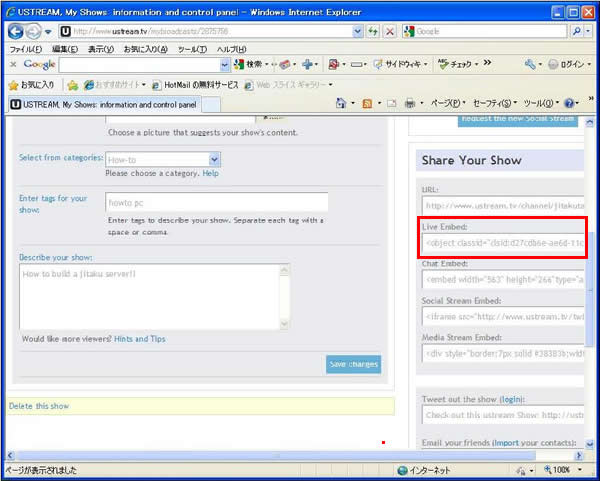Click the Chat Embed code field
600x481 pixels.
[503, 279]
